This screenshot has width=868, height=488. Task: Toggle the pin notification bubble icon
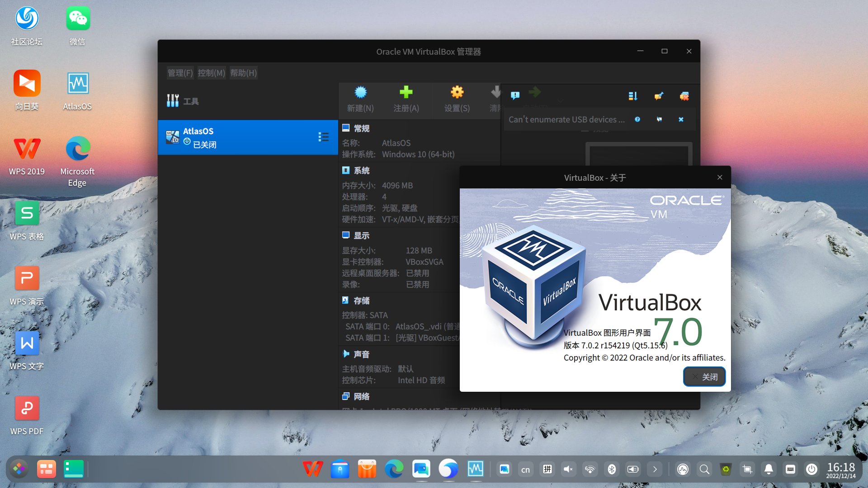pos(659,96)
